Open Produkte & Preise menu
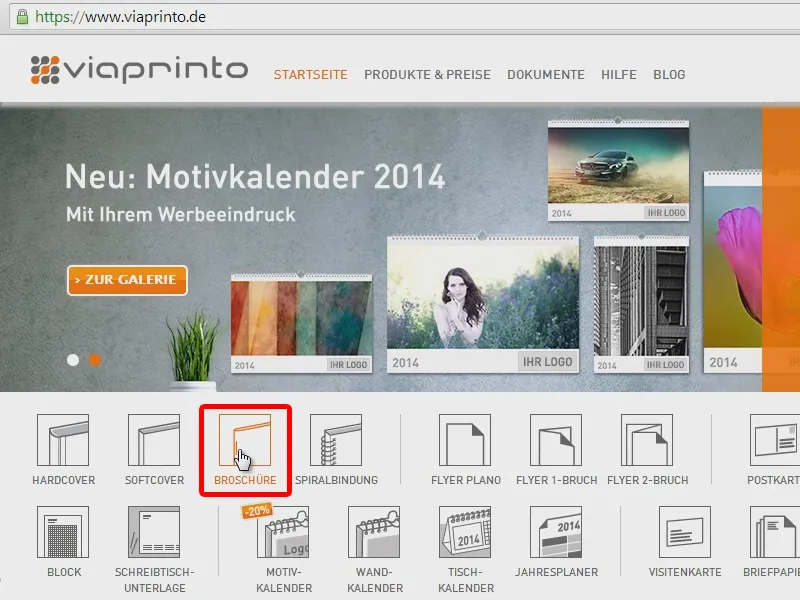 427,74
